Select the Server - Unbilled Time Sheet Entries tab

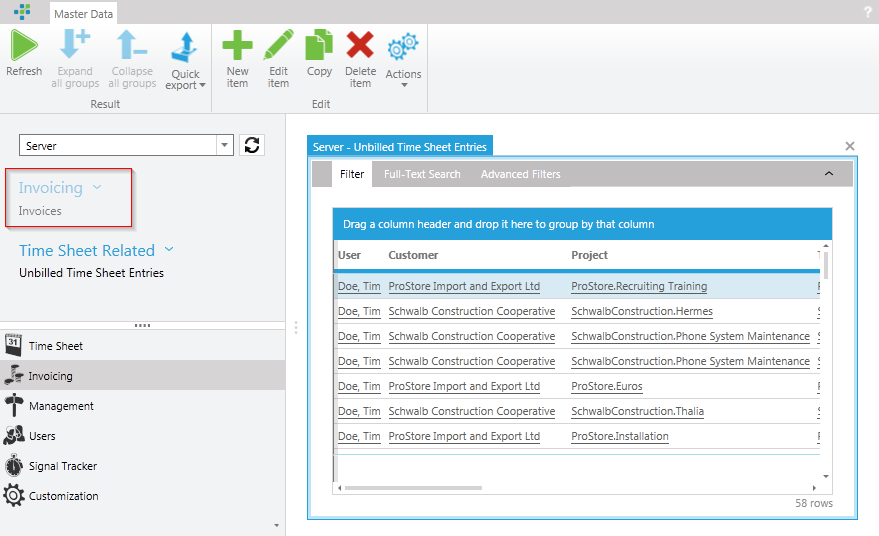[x=400, y=147]
